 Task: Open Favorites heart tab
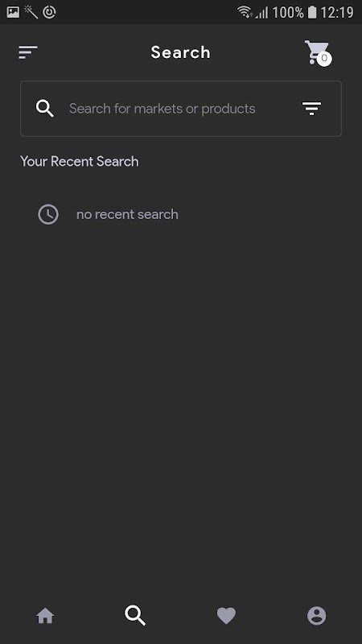[x=226, y=616]
